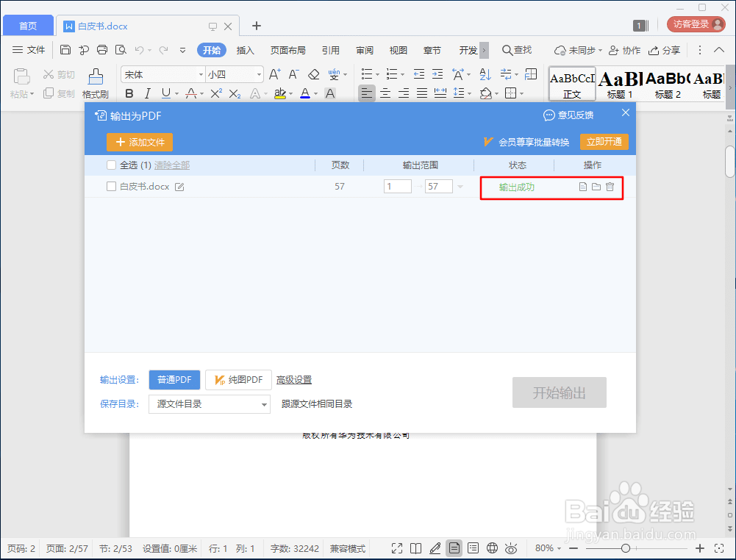This screenshot has height=560, width=736.
Task: Toggle bold formatting
Action: 129,93
